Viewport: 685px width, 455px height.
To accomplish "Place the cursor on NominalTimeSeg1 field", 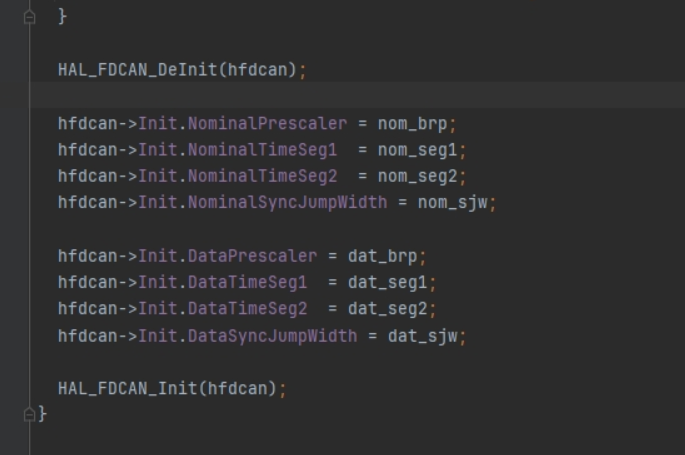I will click(263, 150).
